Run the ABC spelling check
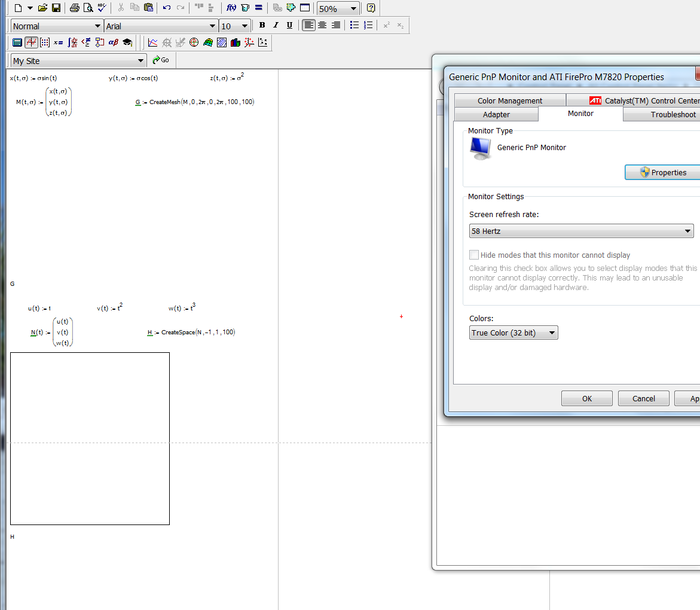Image resolution: width=700 pixels, height=610 pixels. (x=102, y=8)
